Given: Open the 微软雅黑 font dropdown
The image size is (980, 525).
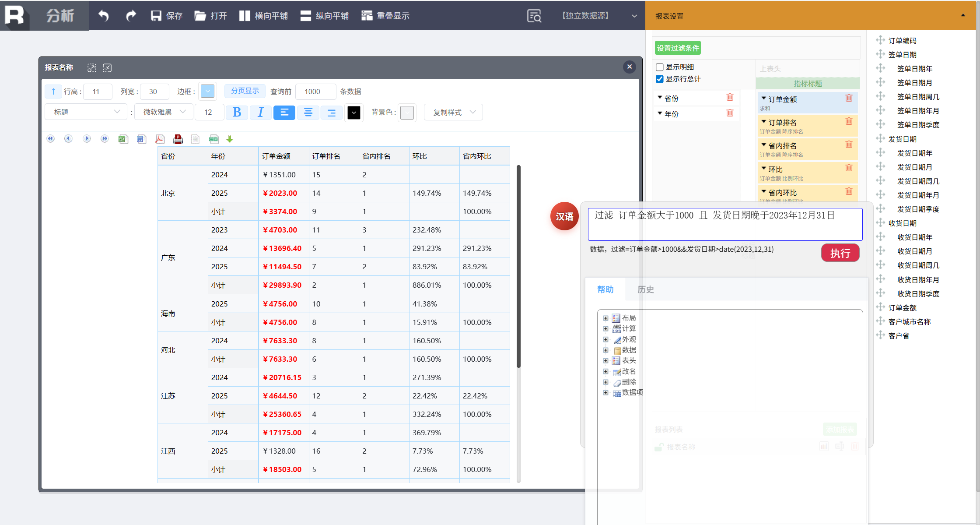Looking at the screenshot, I should click(x=164, y=112).
